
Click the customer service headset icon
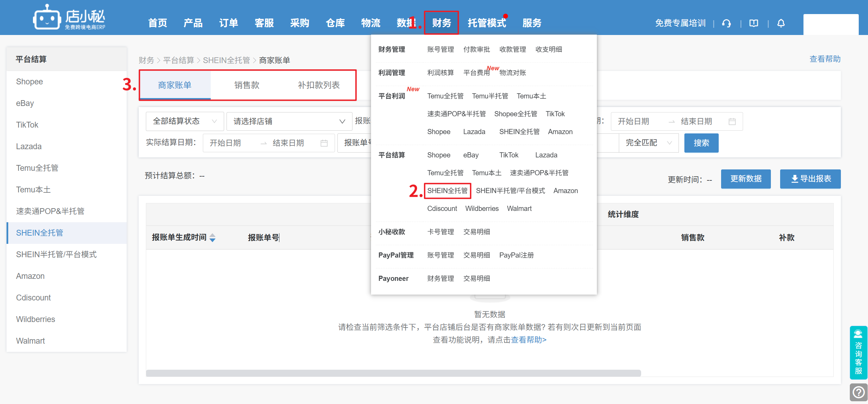point(726,23)
